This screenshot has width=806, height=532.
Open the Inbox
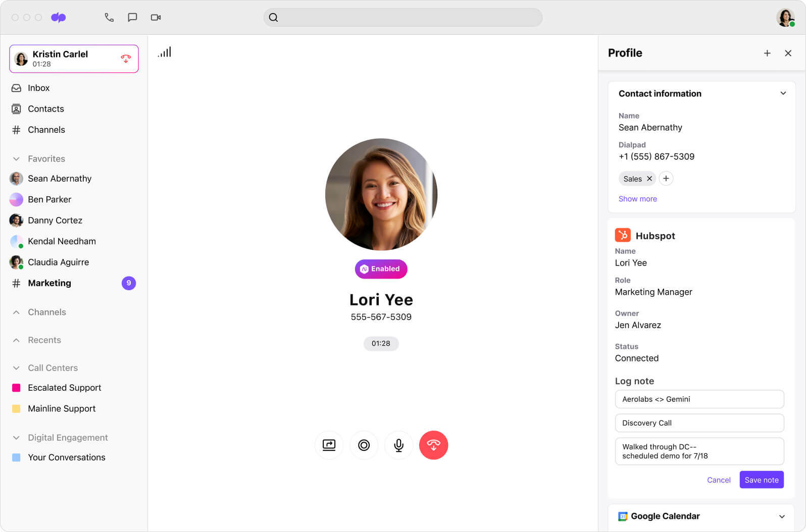74,88
